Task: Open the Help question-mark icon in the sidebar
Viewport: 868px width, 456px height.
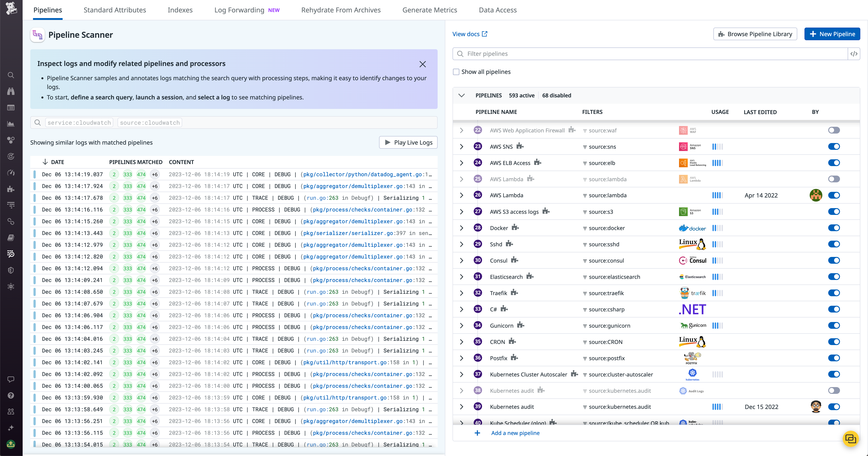Action: pos(11,395)
